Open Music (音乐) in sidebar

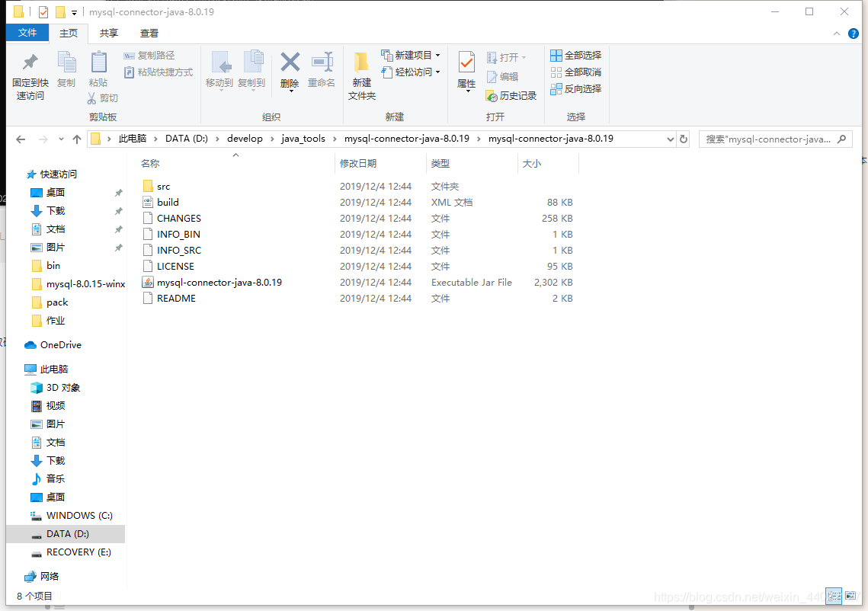click(56, 478)
